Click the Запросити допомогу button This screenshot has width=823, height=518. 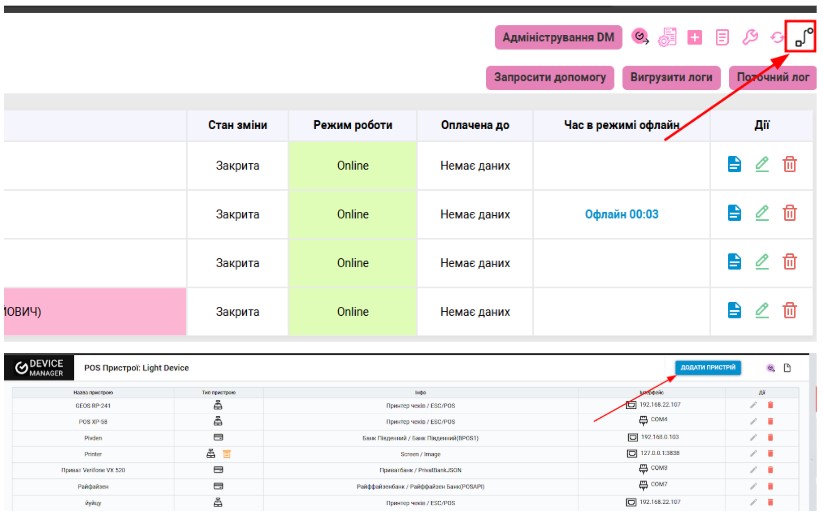click(x=551, y=77)
